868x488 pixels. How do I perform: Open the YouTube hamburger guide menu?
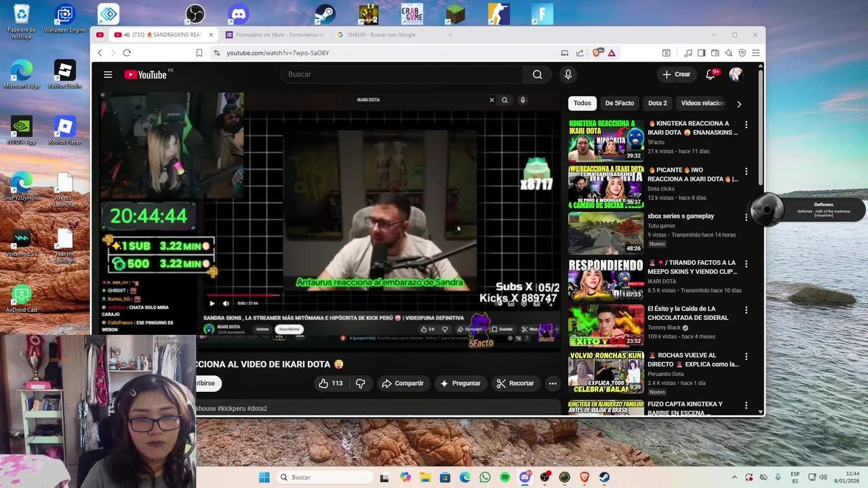click(x=108, y=75)
